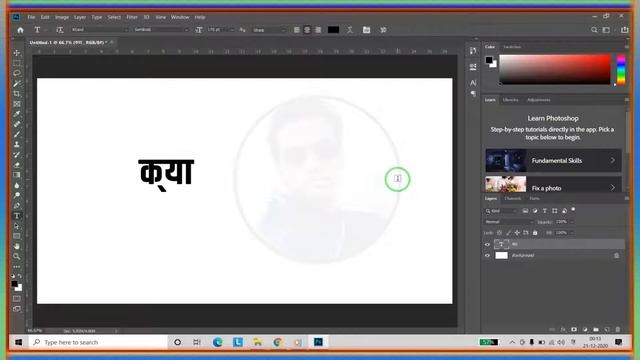Open the Normal blend mode dropdown
The height and width of the screenshot is (360, 640).
click(x=509, y=222)
